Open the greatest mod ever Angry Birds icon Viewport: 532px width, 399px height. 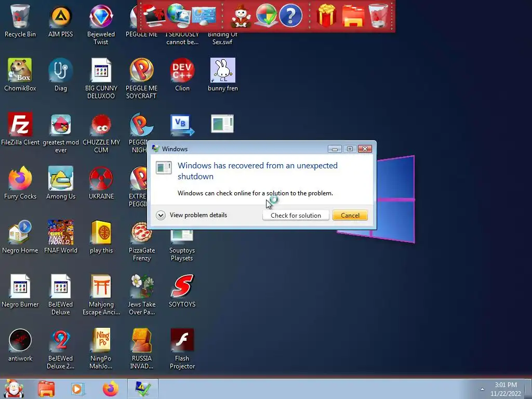click(61, 133)
